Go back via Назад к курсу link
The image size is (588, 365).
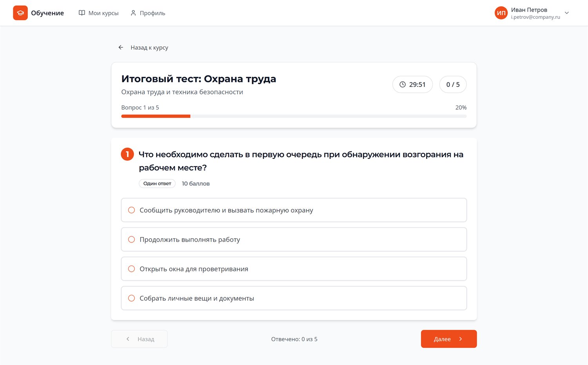[143, 47]
